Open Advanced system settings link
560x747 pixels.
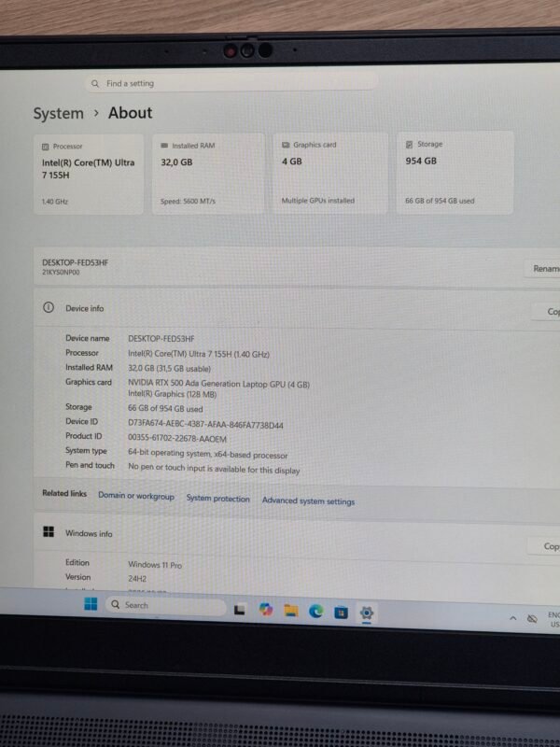click(308, 500)
